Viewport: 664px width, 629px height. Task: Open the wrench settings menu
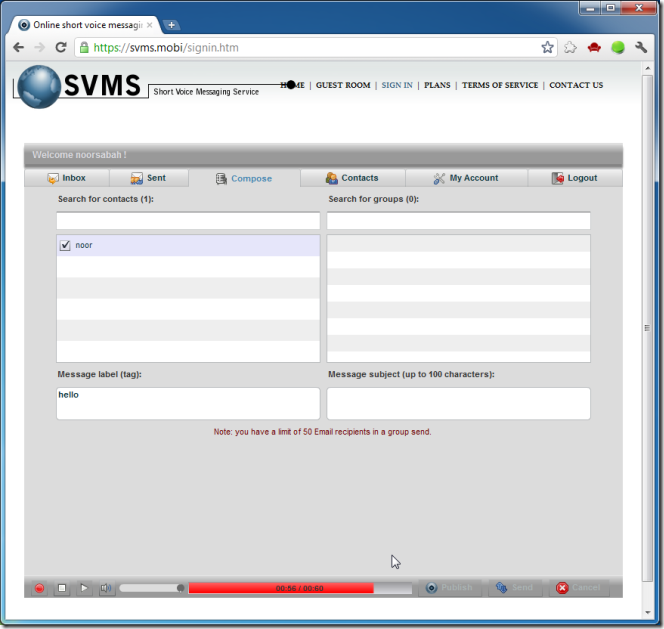click(641, 47)
